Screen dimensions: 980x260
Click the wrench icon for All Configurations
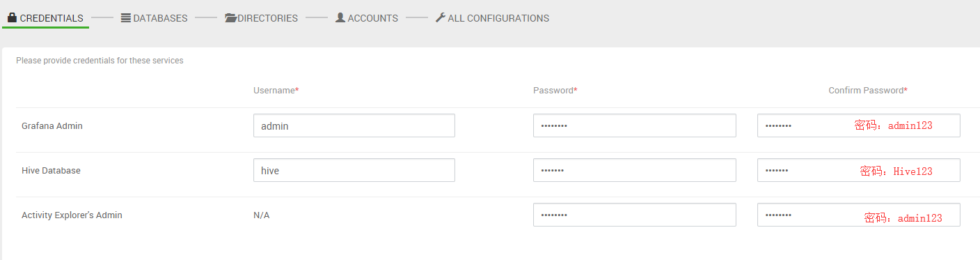[440, 17]
